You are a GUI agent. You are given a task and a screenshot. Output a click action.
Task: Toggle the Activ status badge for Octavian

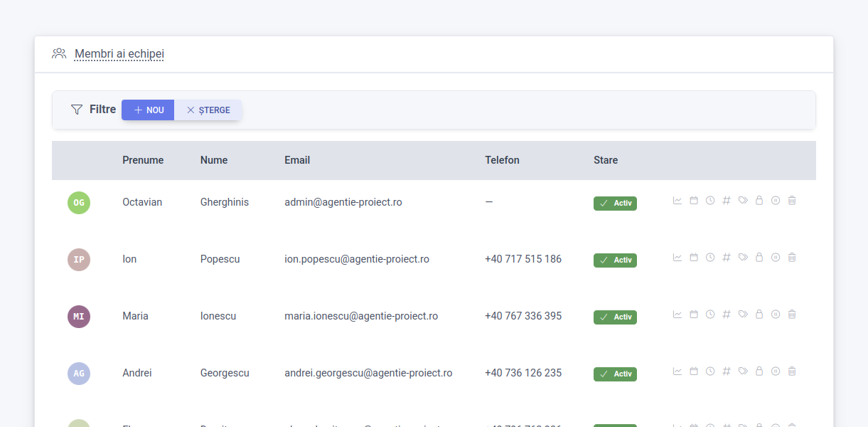pyautogui.click(x=615, y=204)
